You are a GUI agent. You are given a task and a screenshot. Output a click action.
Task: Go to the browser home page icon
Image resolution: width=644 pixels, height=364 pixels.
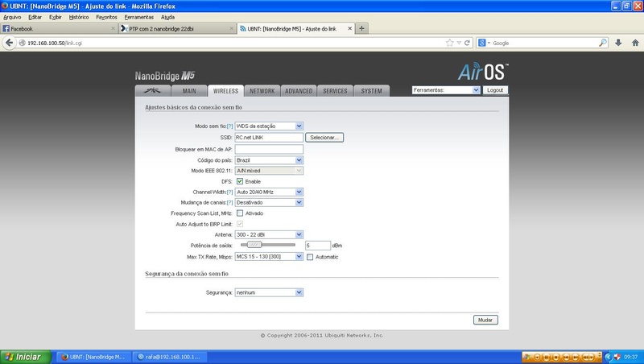click(x=635, y=43)
